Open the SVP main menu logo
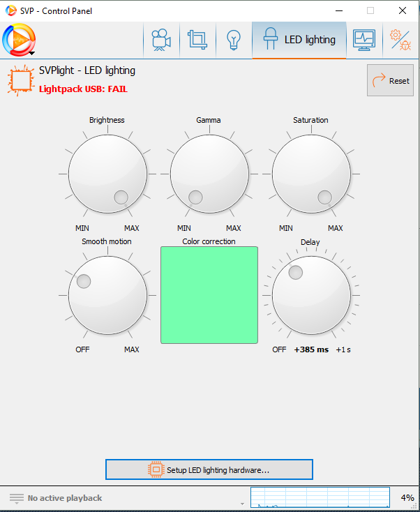Viewport: 420px width, 512px height. 19,40
